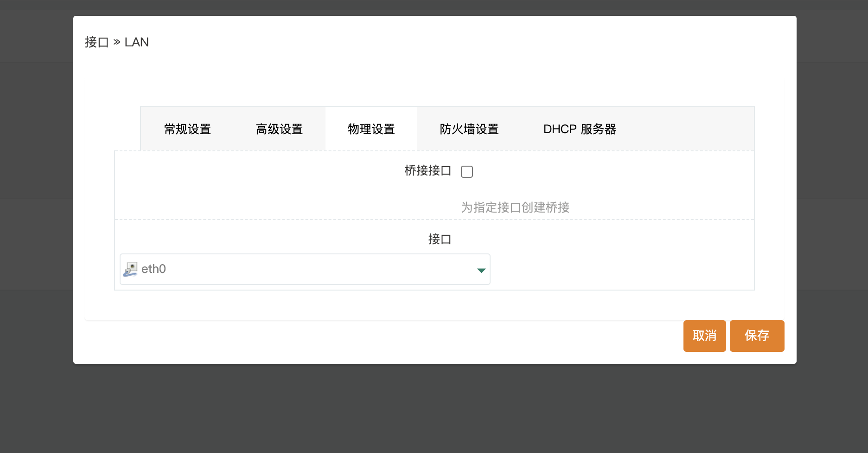Click the 取消 button

704,336
